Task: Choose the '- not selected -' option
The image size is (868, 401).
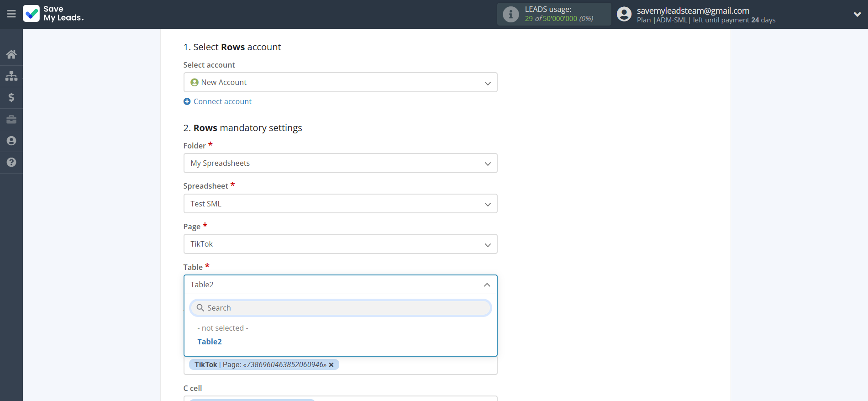Action: click(223, 328)
